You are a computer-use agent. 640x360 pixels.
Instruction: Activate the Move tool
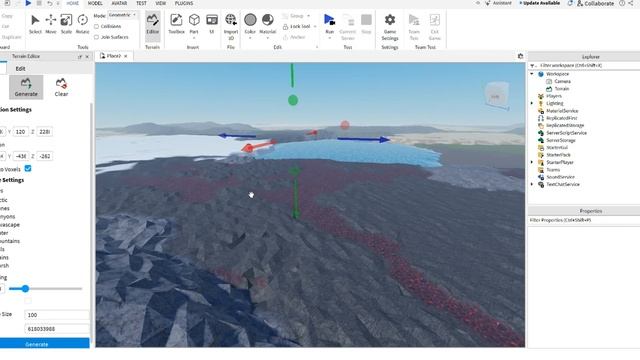click(51, 24)
